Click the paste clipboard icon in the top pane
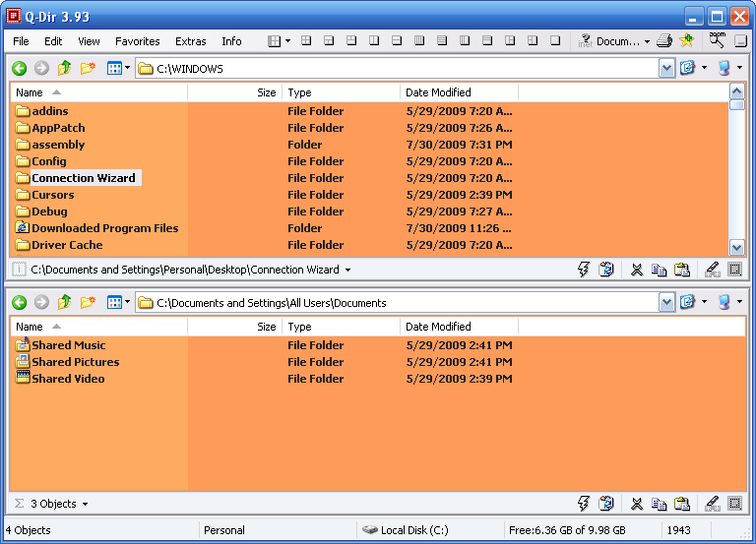756x544 pixels. click(x=682, y=270)
